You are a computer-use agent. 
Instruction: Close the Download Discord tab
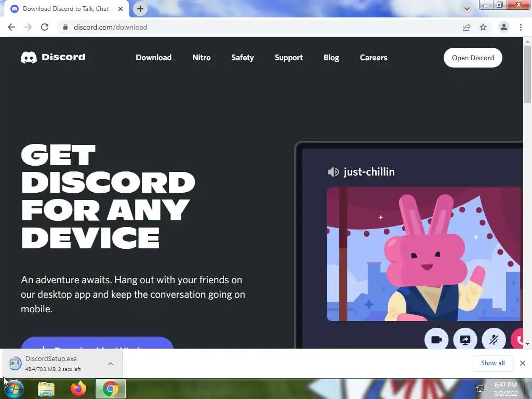121,9
